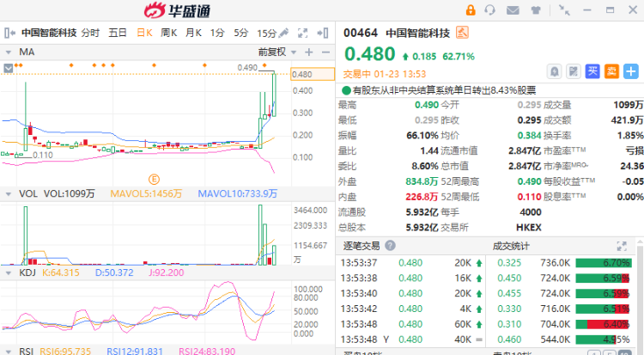Toggle the chart event markers checkbox dropdown

click(9, 68)
